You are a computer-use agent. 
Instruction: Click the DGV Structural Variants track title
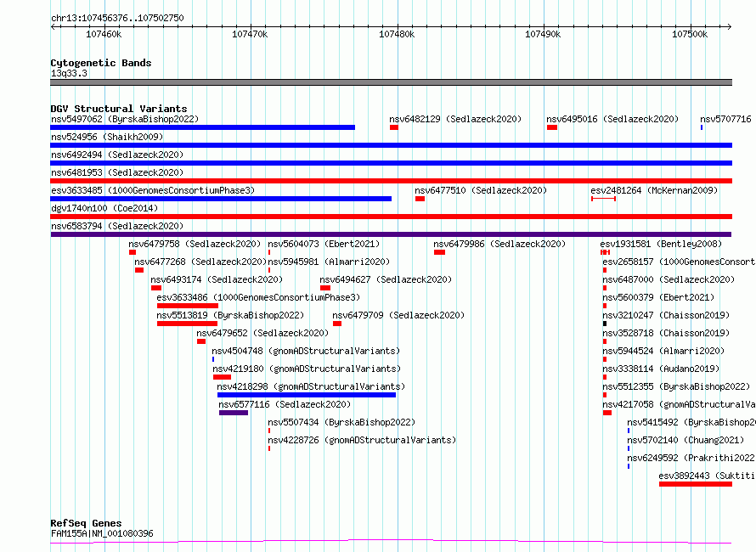[119, 109]
